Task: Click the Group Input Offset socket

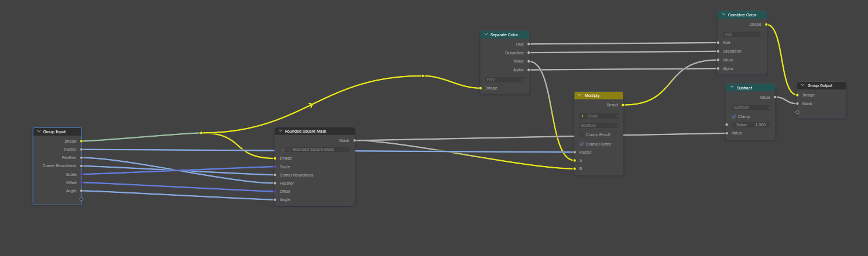Action: pyautogui.click(x=81, y=182)
